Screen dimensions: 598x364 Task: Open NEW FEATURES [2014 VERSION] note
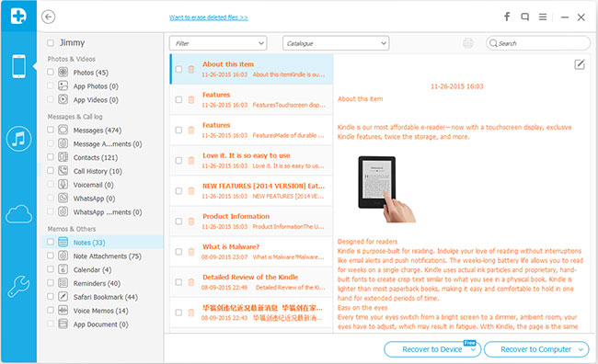click(x=252, y=190)
